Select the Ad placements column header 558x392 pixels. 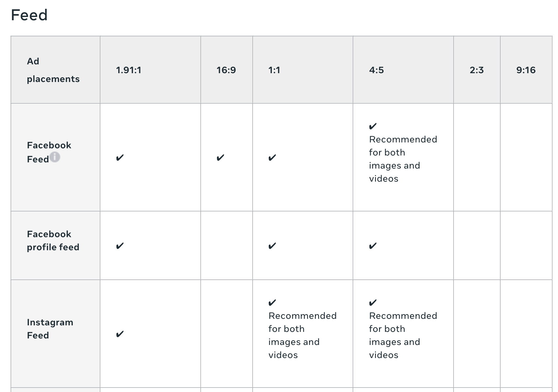coord(53,70)
